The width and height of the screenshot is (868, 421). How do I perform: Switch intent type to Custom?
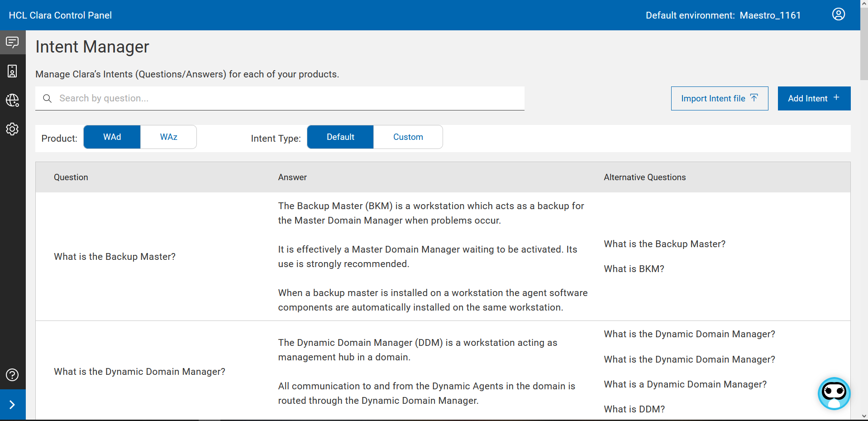408,137
